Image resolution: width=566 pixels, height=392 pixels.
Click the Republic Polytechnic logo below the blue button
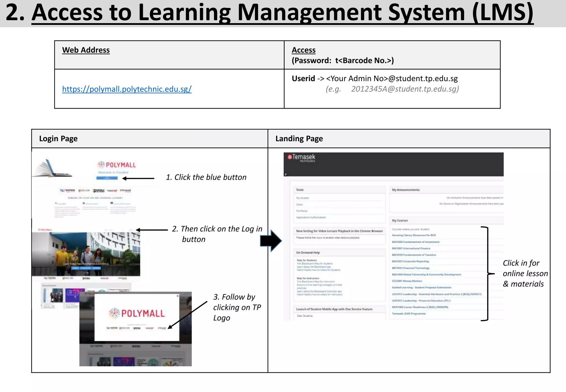tap(99, 191)
